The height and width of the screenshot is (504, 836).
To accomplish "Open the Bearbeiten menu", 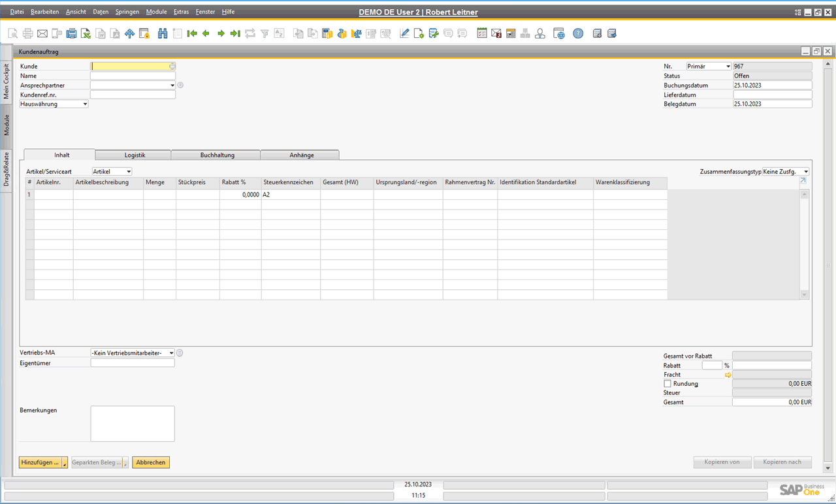I will coord(44,12).
